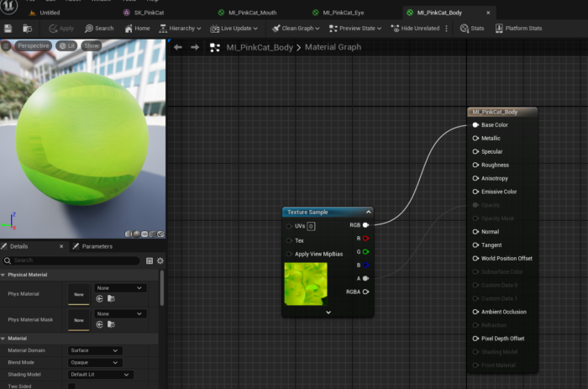This screenshot has width=588, height=389.
Task: Save the material with the floppy disk icon
Action: point(8,29)
